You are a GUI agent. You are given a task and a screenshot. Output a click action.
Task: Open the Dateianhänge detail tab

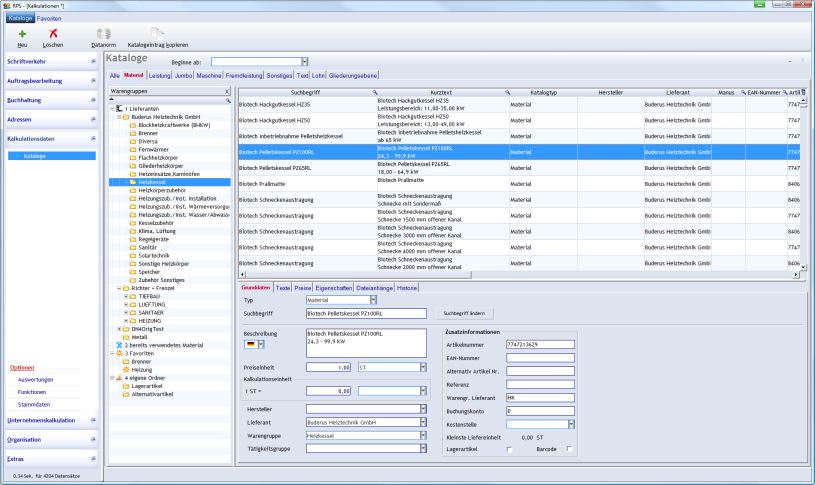coord(374,288)
